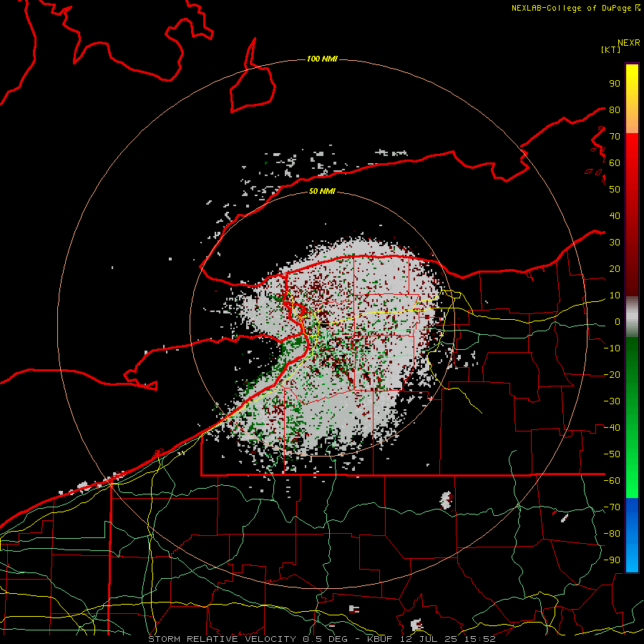Click the -60 value on the velocity scale
This screenshot has height=644, width=644.
coord(612,481)
